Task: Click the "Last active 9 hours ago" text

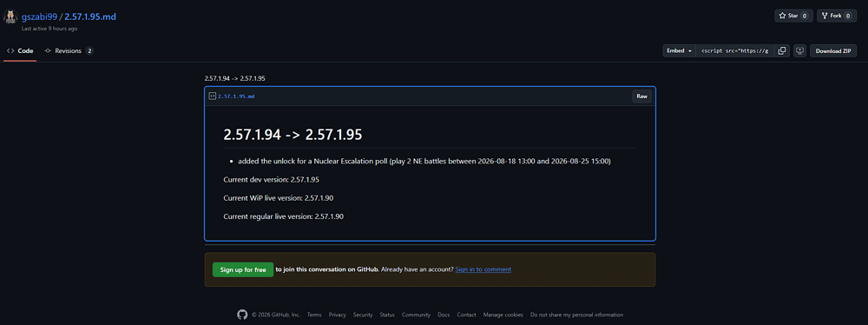Action: [x=49, y=29]
